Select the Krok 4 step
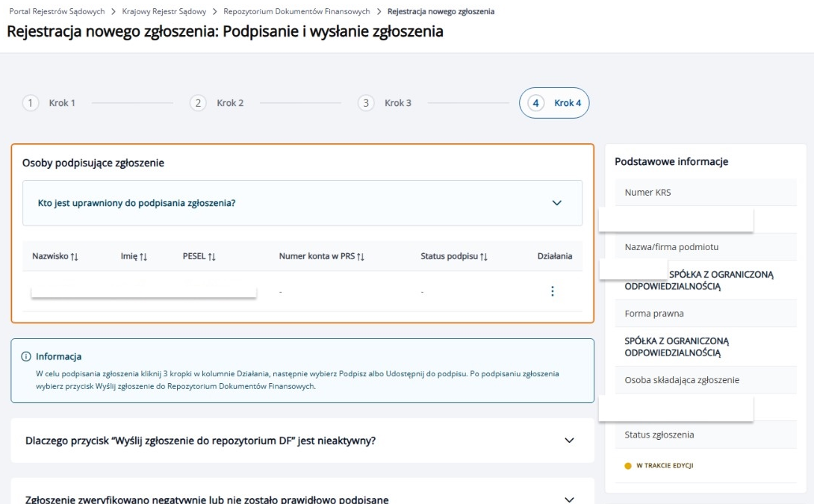This screenshot has width=814, height=504. click(x=554, y=103)
